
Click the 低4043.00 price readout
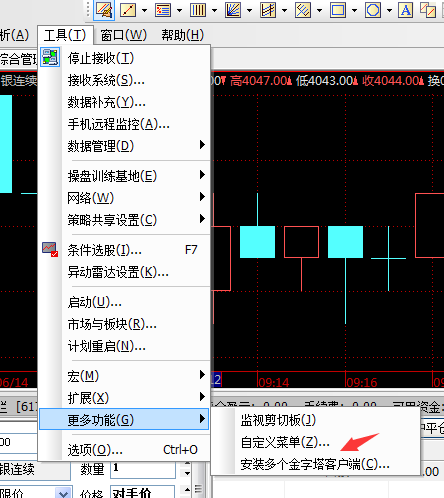(327, 81)
